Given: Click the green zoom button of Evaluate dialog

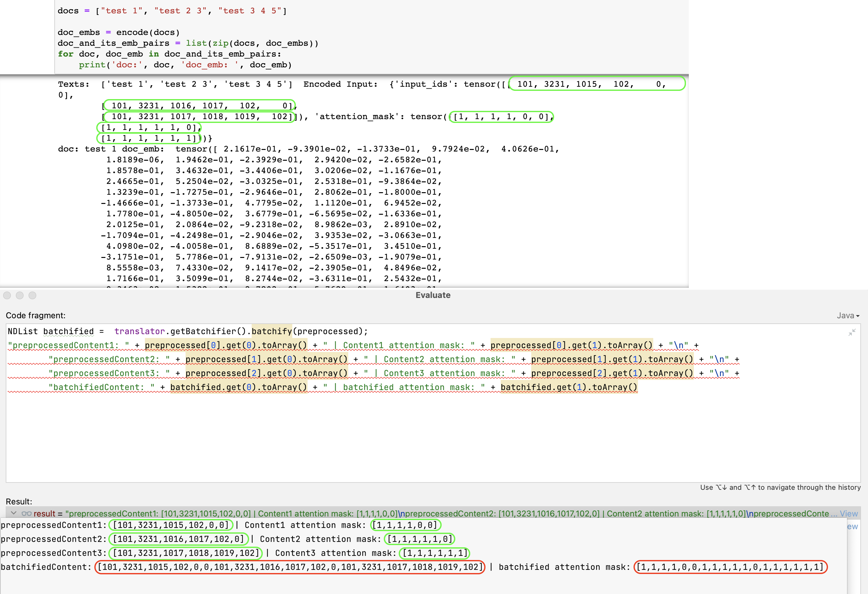Looking at the screenshot, I should click(x=32, y=295).
